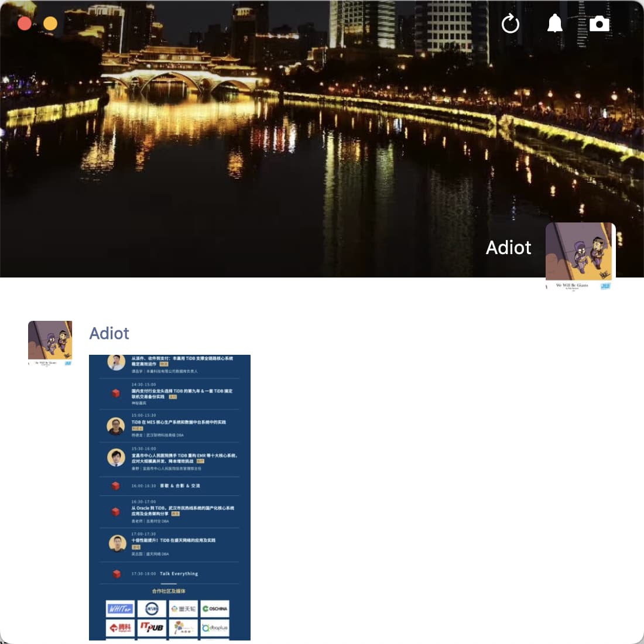Click the white Adiot name on cover
Screen dimensions: 644x644
[508, 248]
